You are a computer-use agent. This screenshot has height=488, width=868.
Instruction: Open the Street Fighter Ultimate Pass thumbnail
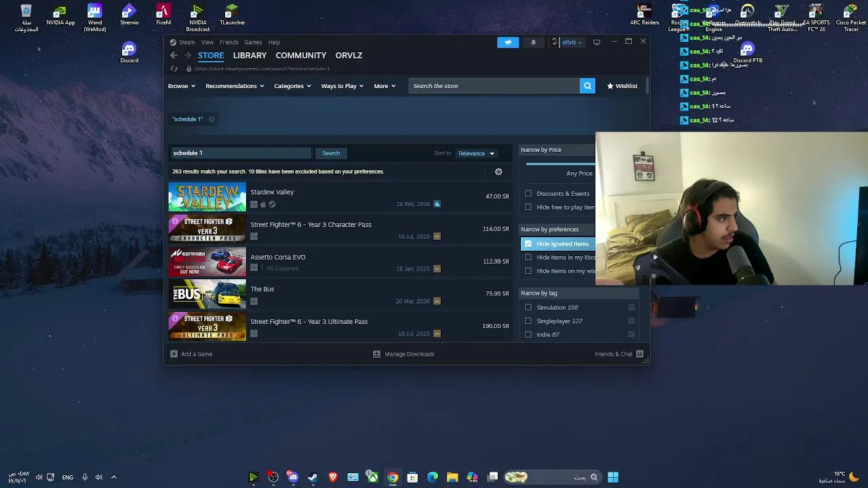208,326
